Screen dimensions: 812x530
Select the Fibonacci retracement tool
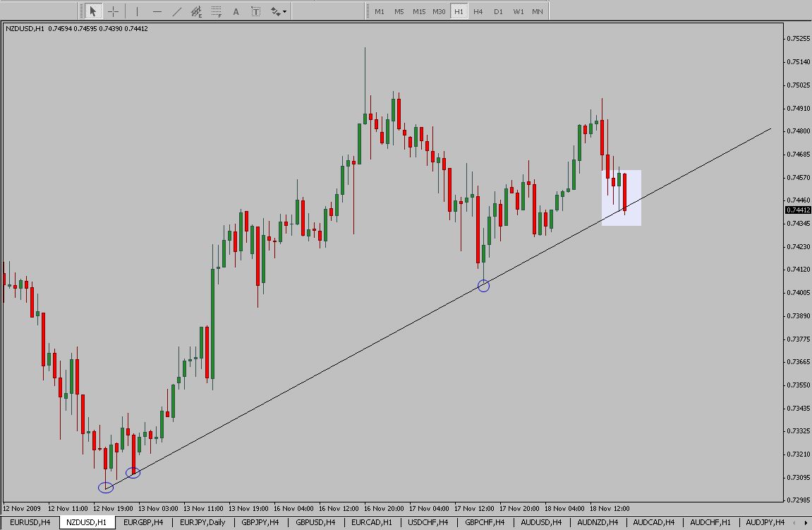click(x=217, y=11)
